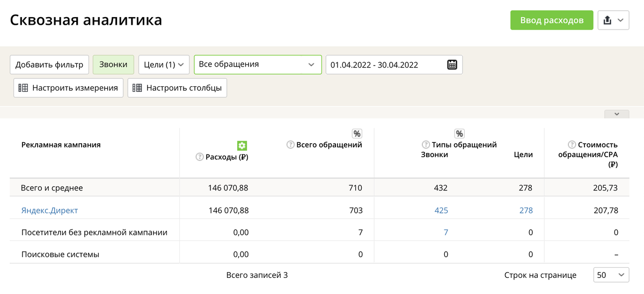Expand the 'Все обращения' combo box
Viewport: 644px width, 294px height.
click(x=258, y=64)
